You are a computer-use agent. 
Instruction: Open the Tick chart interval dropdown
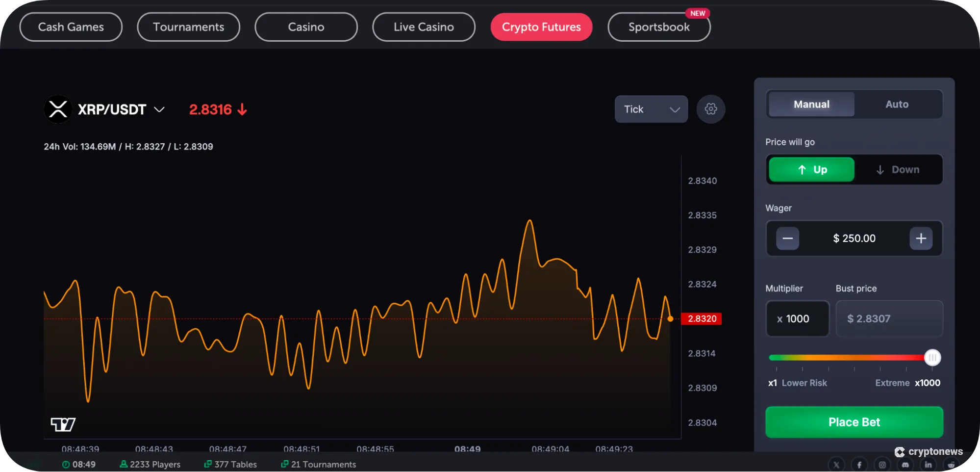[651, 109]
